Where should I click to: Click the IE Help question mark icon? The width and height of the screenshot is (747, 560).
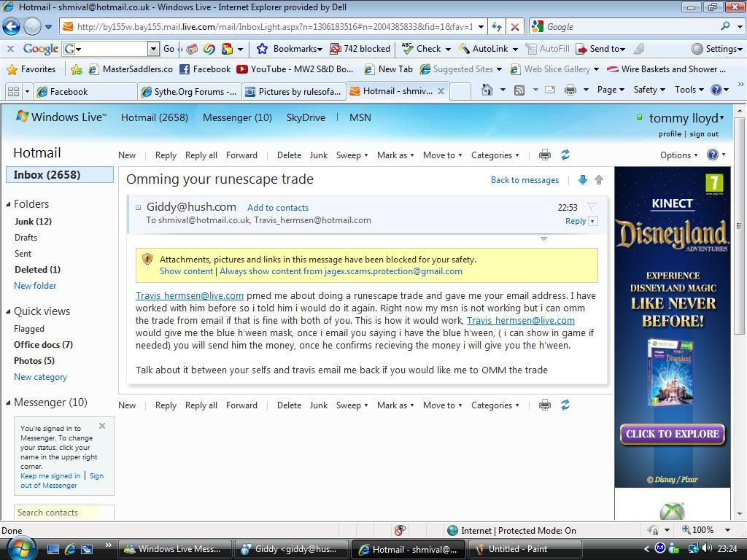pyautogui.click(x=716, y=90)
